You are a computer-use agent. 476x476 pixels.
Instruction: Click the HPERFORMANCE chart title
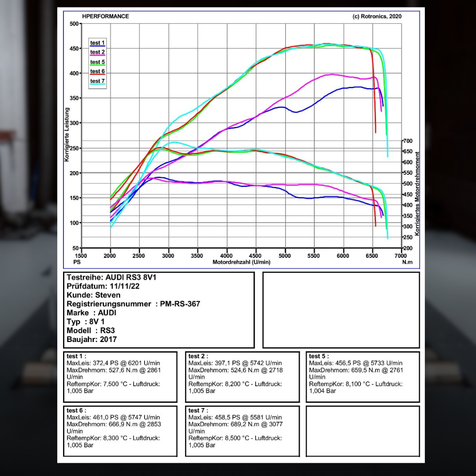105,16
